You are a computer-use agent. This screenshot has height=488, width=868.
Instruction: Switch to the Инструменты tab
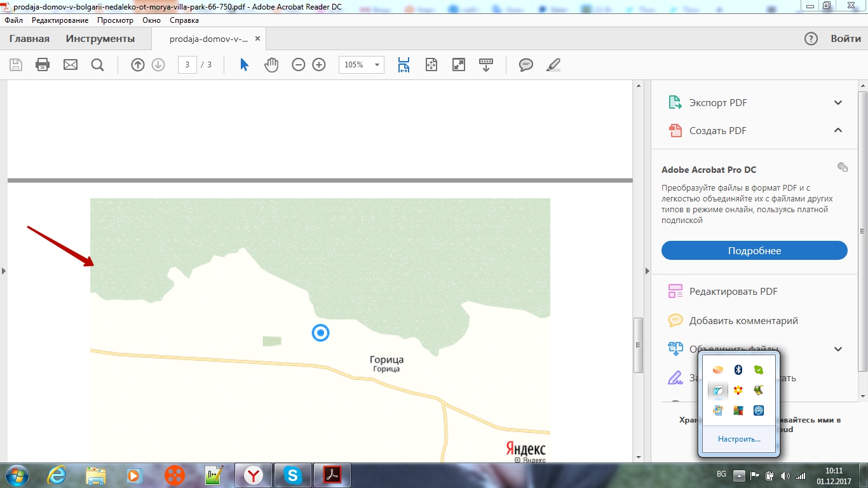point(100,39)
